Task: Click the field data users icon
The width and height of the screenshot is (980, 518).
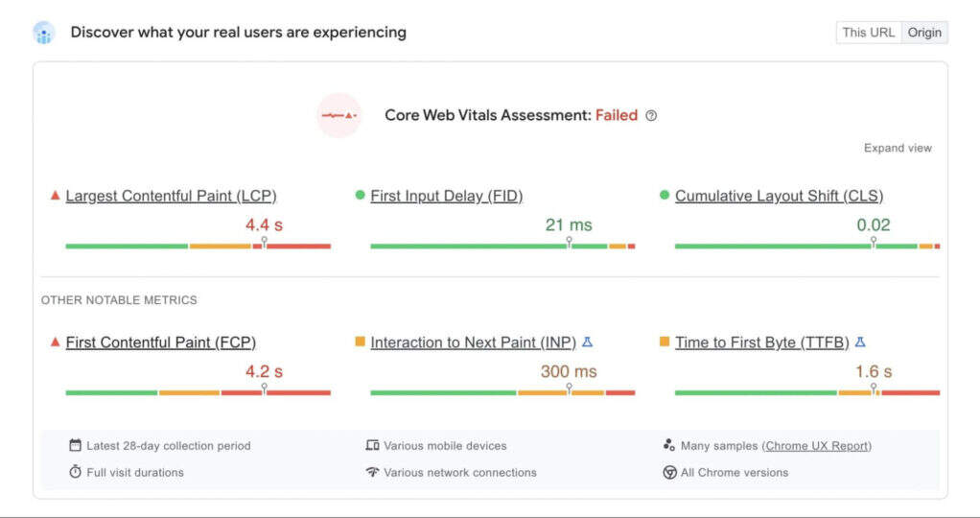Action: coord(44,33)
